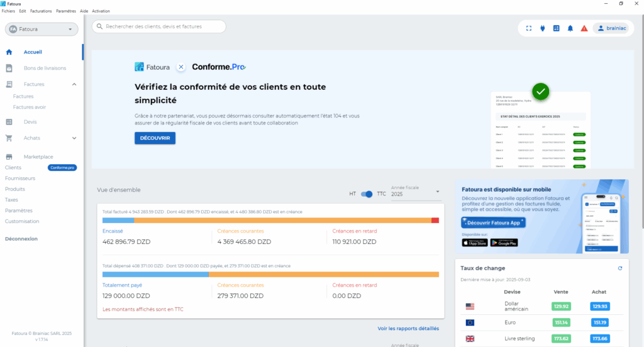The image size is (644, 347).
Task: Open Voir les rapports détaillés link
Action: 408,328
